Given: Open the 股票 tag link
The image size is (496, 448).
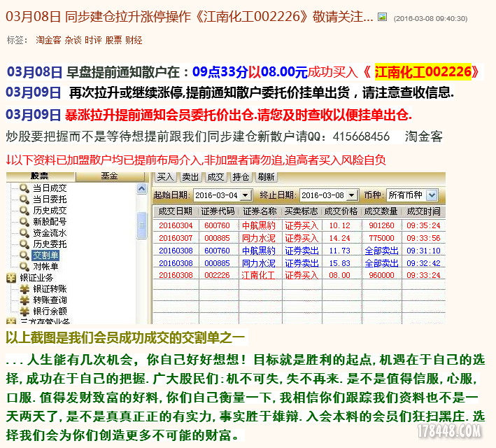Looking at the screenshot, I should [113, 40].
